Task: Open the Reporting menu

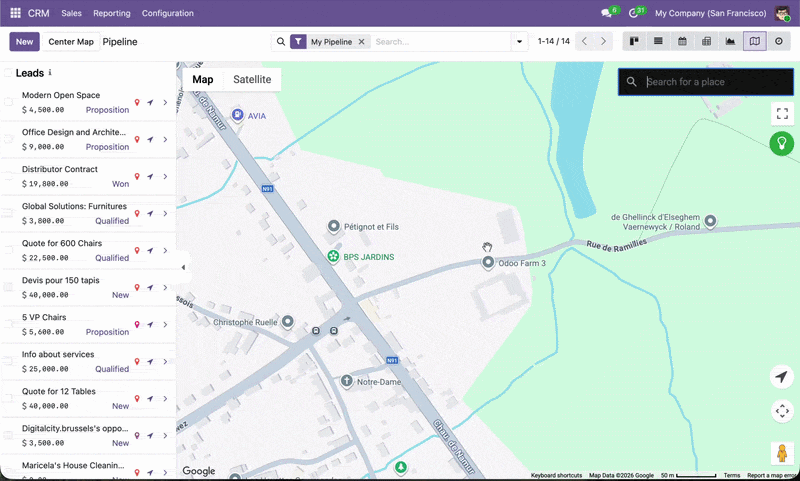Action: [x=112, y=13]
